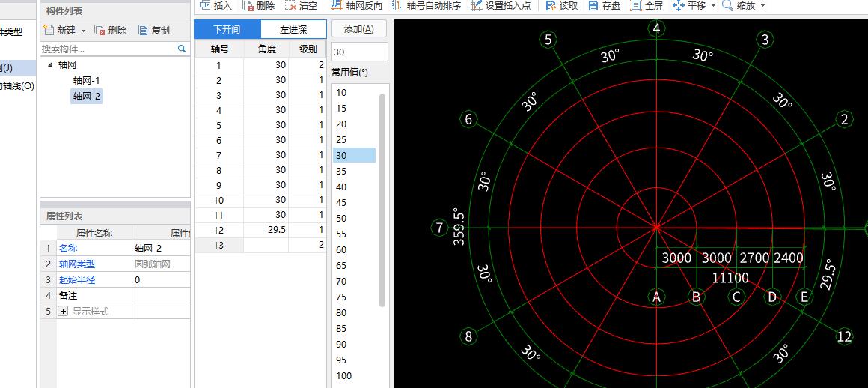Click the 读取 (Read) toolbar icon
The height and width of the screenshot is (388, 868).
click(x=550, y=5)
